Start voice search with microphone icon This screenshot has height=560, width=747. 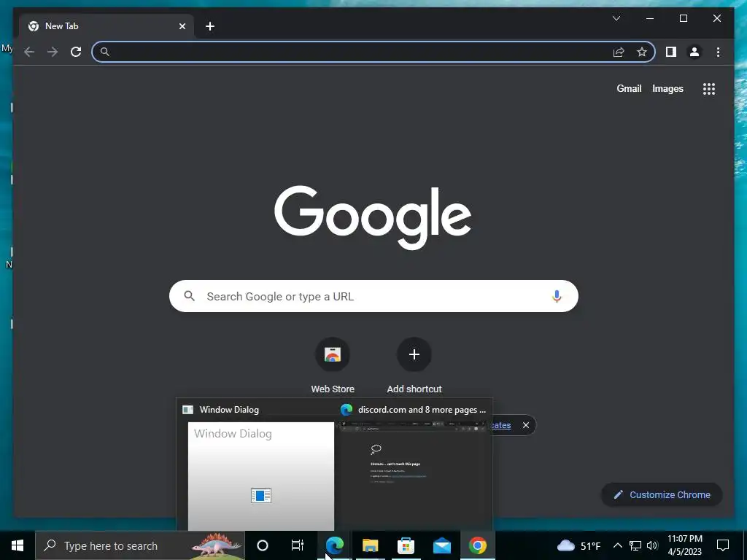pyautogui.click(x=557, y=296)
